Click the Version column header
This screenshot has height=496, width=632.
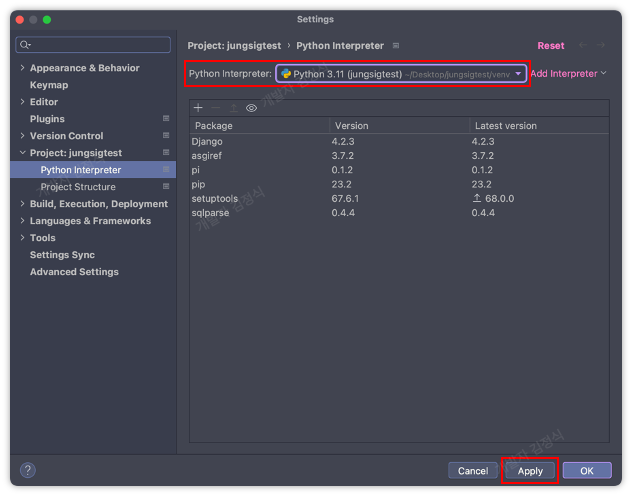[x=399, y=126]
